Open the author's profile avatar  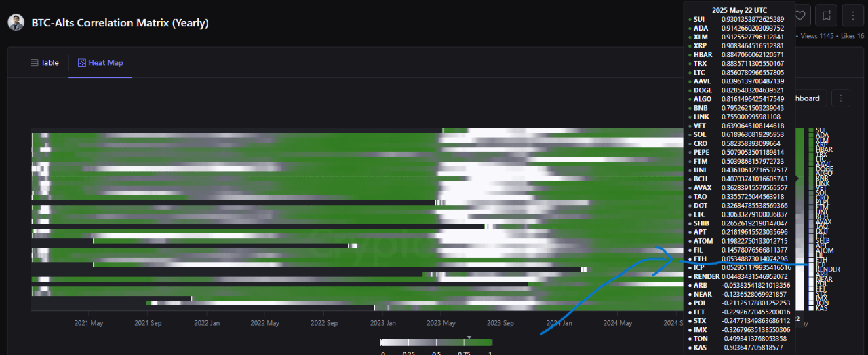(x=16, y=22)
